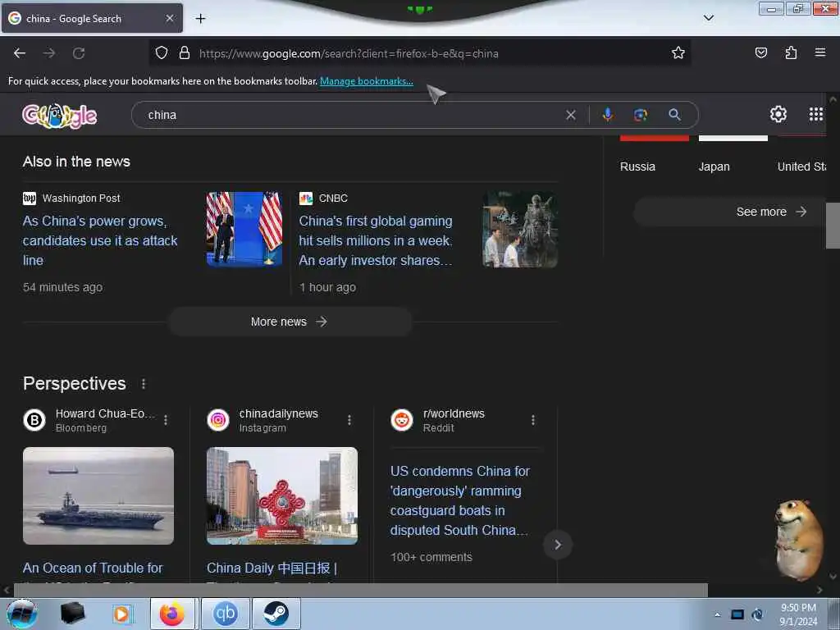Reload the current page
The width and height of the screenshot is (840, 630).
pos(79,53)
